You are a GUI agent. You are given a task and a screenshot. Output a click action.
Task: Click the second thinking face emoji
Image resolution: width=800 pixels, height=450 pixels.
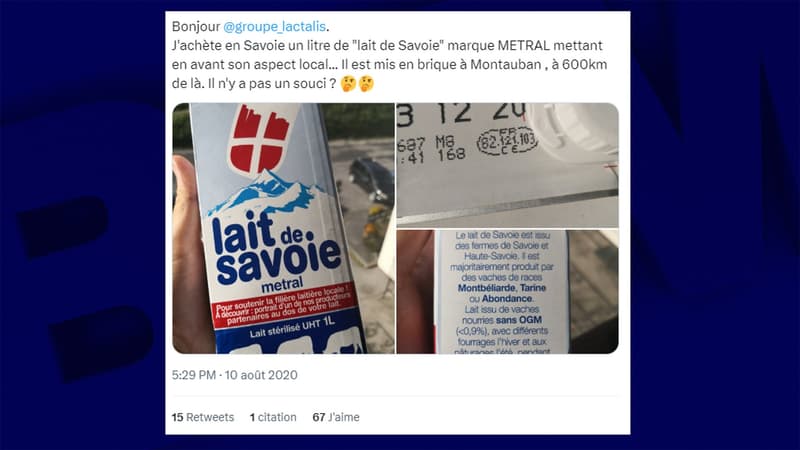tap(366, 83)
